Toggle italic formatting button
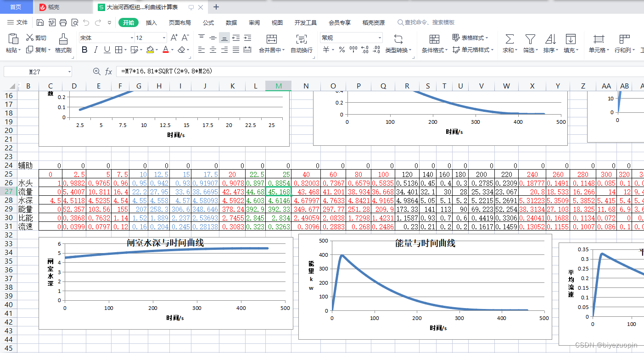The height and width of the screenshot is (353, 644). pos(96,50)
